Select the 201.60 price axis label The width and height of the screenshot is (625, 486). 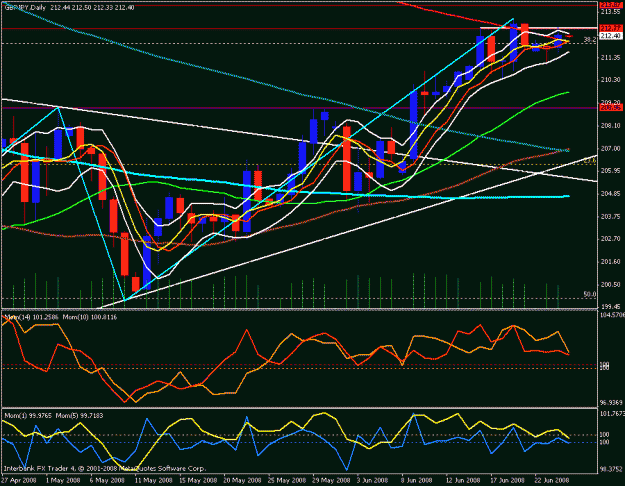point(611,262)
